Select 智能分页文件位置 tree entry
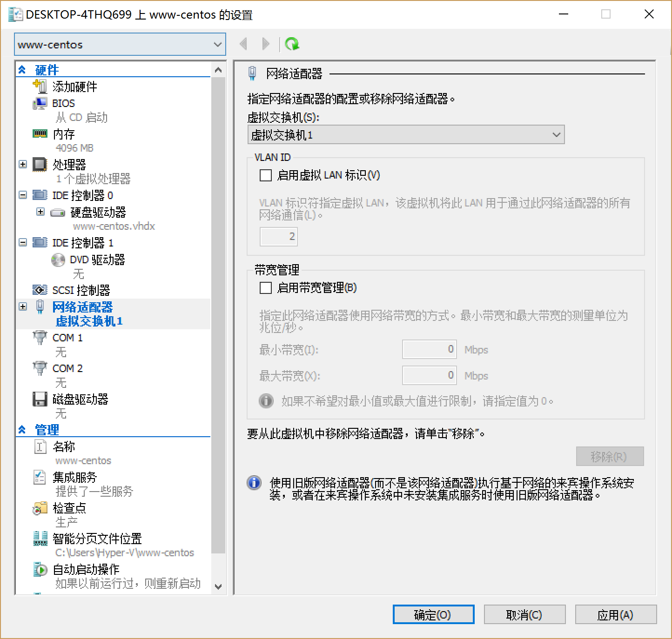The width and height of the screenshot is (672, 639). [97, 539]
